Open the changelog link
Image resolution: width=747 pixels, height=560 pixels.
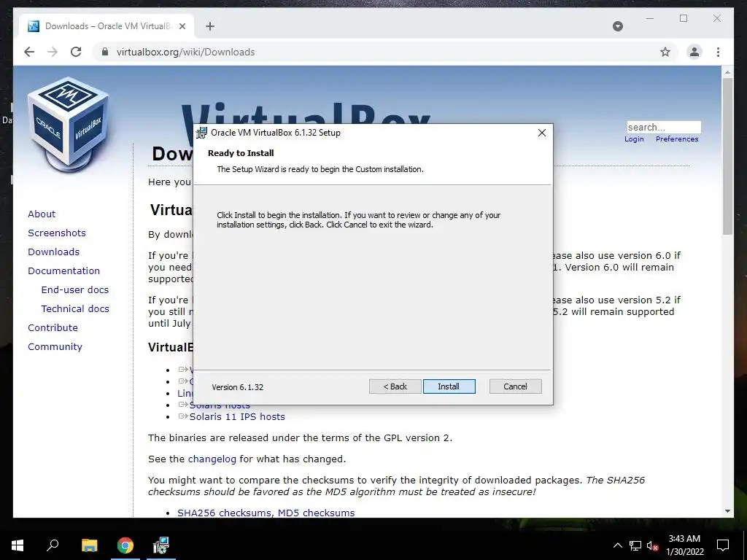tap(212, 459)
